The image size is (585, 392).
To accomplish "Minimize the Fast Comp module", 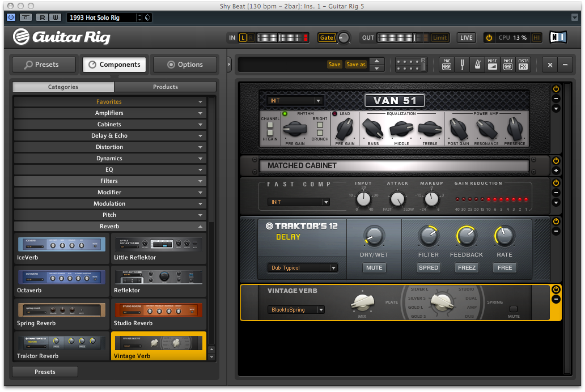I will click(556, 193).
